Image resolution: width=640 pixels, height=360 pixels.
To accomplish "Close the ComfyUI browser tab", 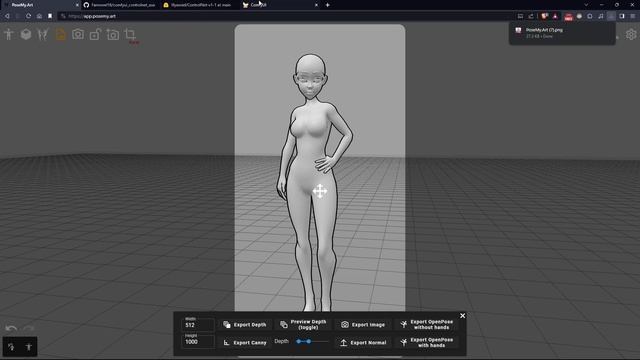I will [316, 5].
